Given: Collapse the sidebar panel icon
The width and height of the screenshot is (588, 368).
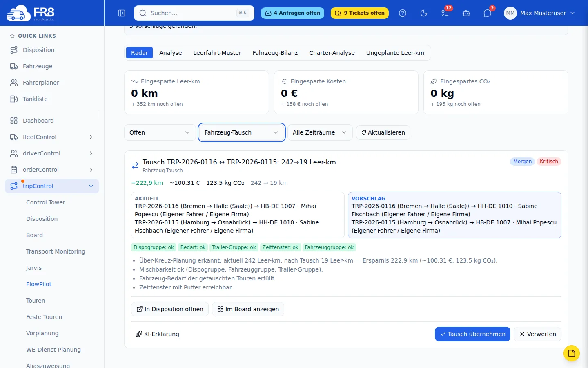Looking at the screenshot, I should [122, 13].
